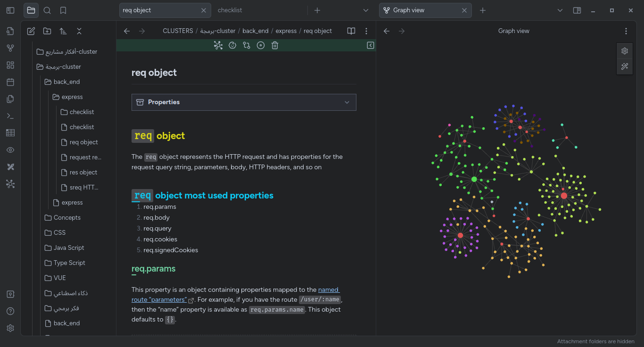Click the table ribbon icon
Image resolution: width=644 pixels, height=347 pixels.
[10, 133]
